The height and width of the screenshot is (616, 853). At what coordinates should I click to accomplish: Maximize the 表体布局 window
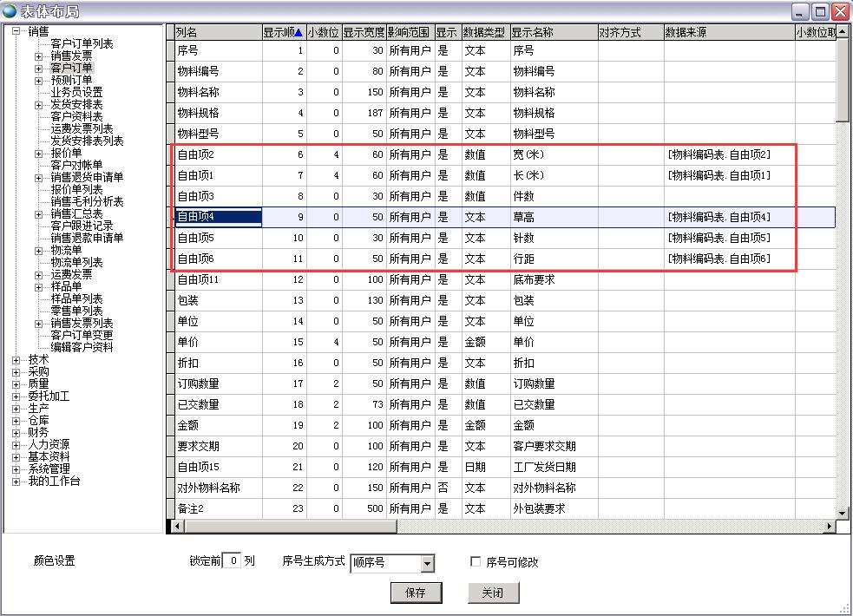coord(821,11)
